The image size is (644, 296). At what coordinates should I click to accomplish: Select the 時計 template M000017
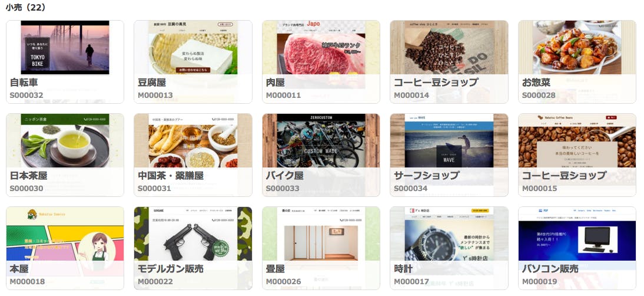pos(449,248)
